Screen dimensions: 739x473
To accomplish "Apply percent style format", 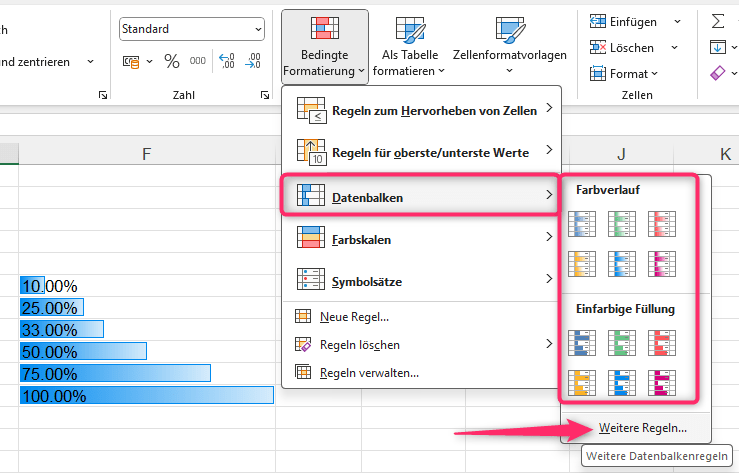I will (172, 61).
